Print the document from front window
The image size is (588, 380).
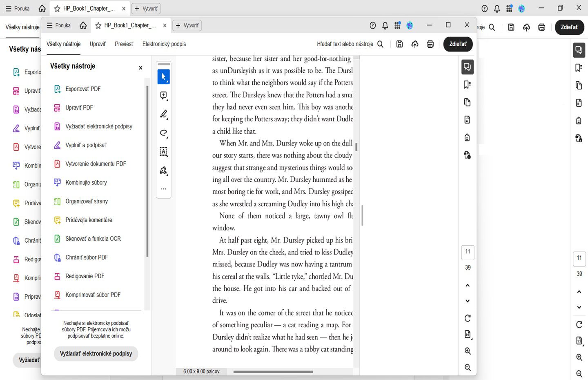(x=430, y=44)
